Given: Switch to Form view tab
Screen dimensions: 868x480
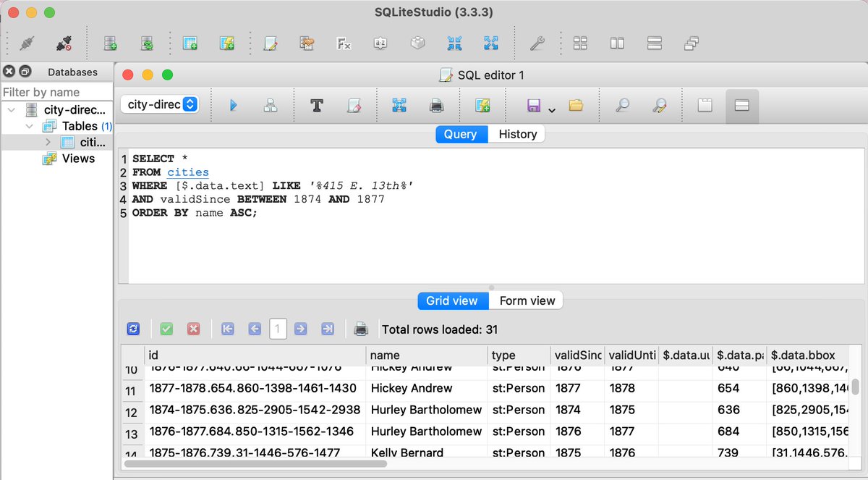Looking at the screenshot, I should click(527, 300).
